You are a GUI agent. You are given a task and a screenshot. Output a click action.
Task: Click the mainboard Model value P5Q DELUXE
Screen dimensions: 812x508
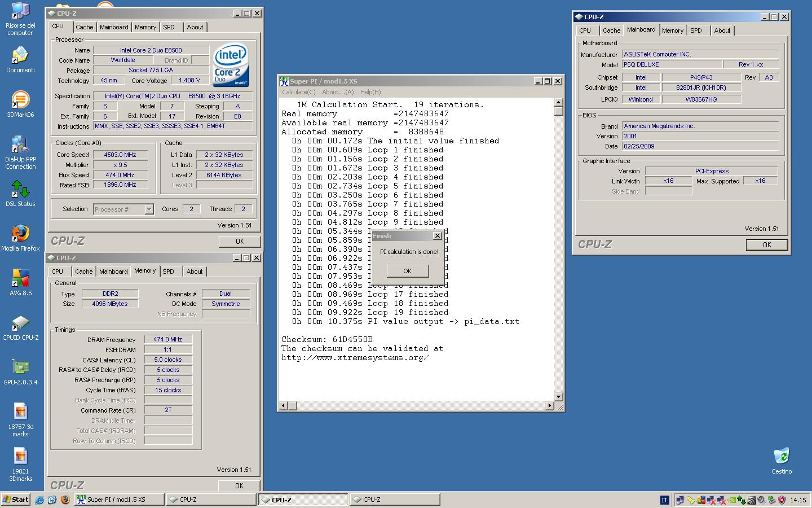671,64
